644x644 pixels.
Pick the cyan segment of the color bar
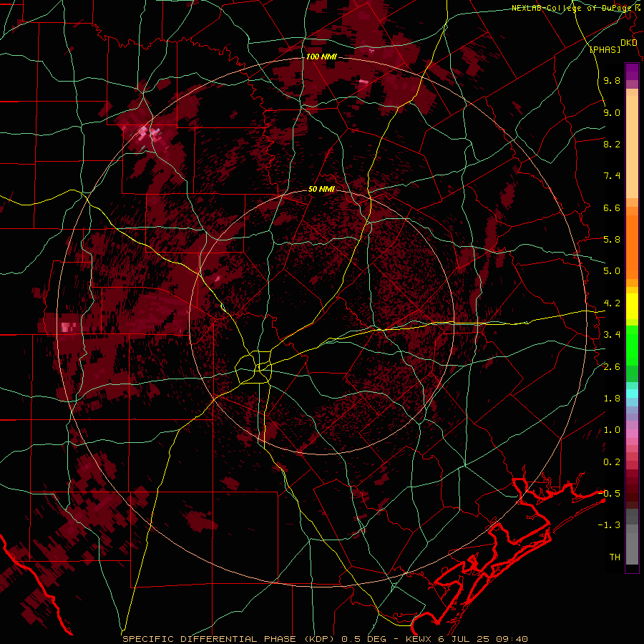pyautogui.click(x=632, y=394)
